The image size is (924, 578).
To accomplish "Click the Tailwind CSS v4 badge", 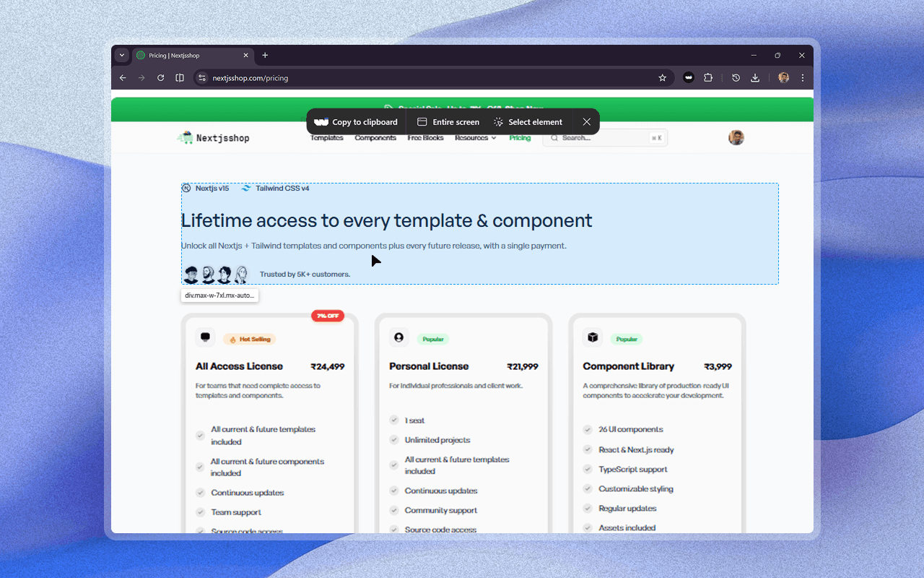I will click(275, 189).
